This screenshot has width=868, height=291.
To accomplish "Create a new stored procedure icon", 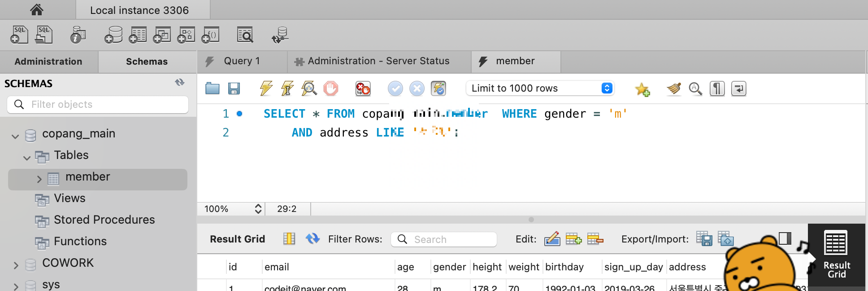I will click(186, 35).
